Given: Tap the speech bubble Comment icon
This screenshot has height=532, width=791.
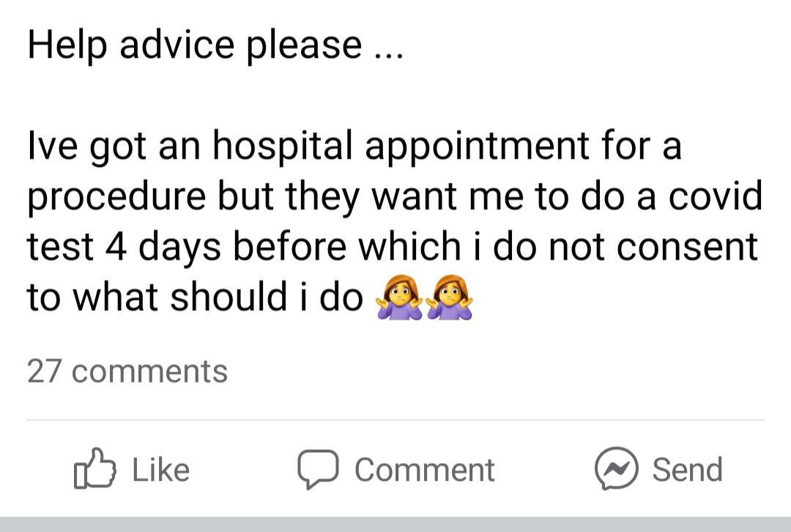Looking at the screenshot, I should coord(316,469).
